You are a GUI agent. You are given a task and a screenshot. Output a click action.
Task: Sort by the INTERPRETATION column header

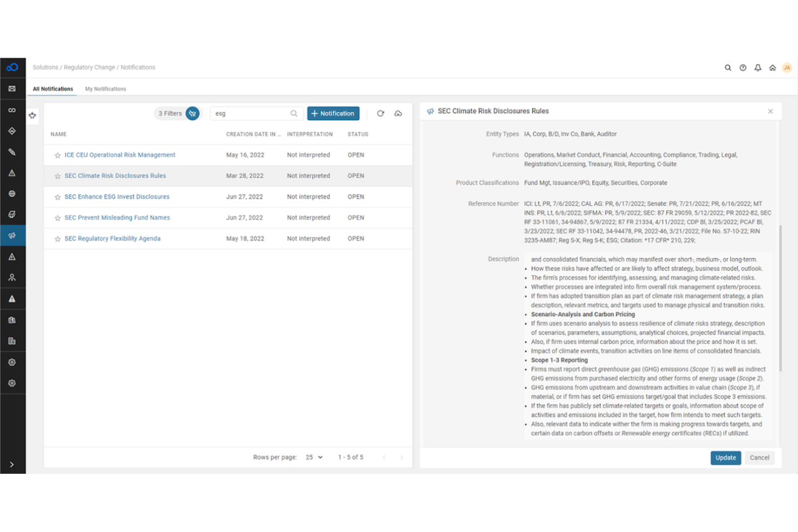(310, 134)
